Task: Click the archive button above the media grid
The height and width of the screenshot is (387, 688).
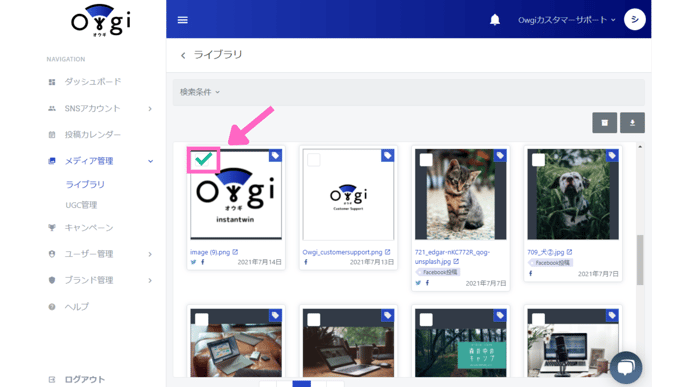Action: pos(604,123)
